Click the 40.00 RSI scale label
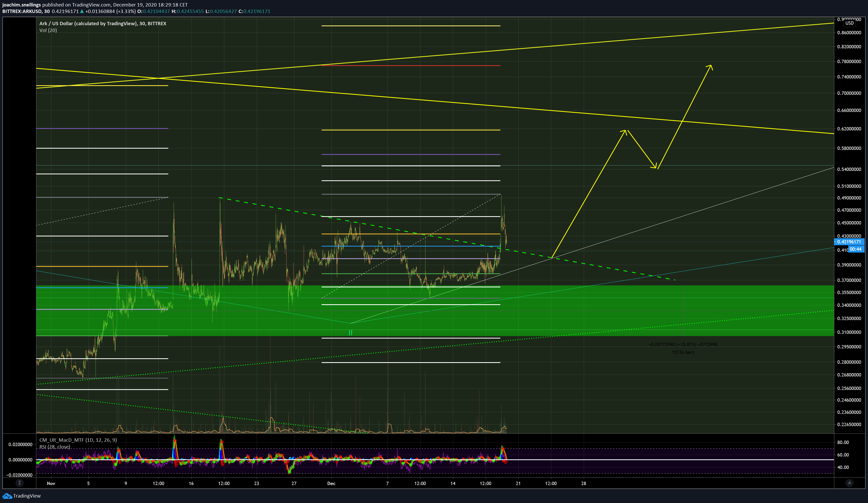 coord(843,467)
